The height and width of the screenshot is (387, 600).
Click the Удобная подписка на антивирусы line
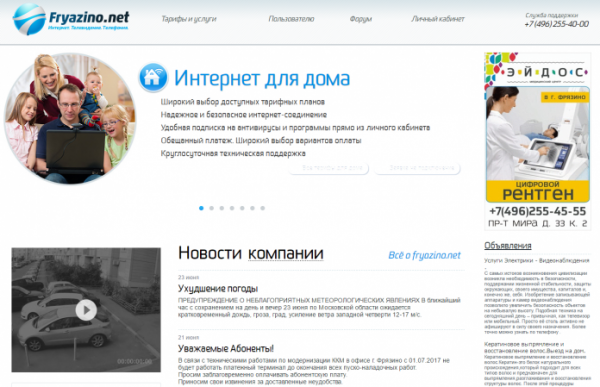coord(295,127)
